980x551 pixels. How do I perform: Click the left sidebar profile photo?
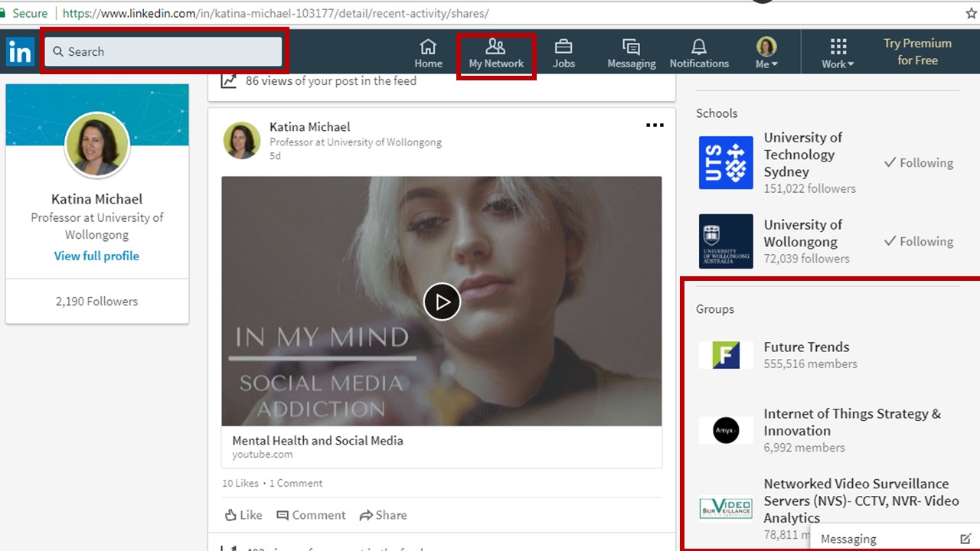pyautogui.click(x=97, y=144)
